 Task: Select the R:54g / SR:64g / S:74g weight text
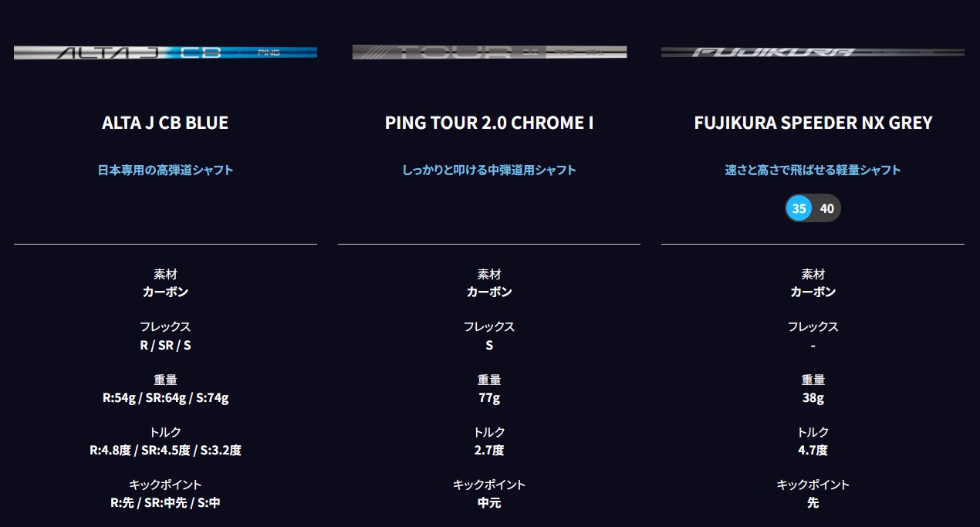click(x=165, y=398)
